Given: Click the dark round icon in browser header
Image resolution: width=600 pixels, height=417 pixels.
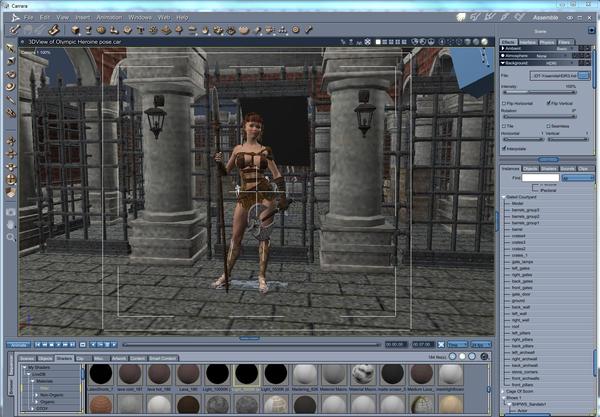Looking at the screenshot, I should pos(484,356).
